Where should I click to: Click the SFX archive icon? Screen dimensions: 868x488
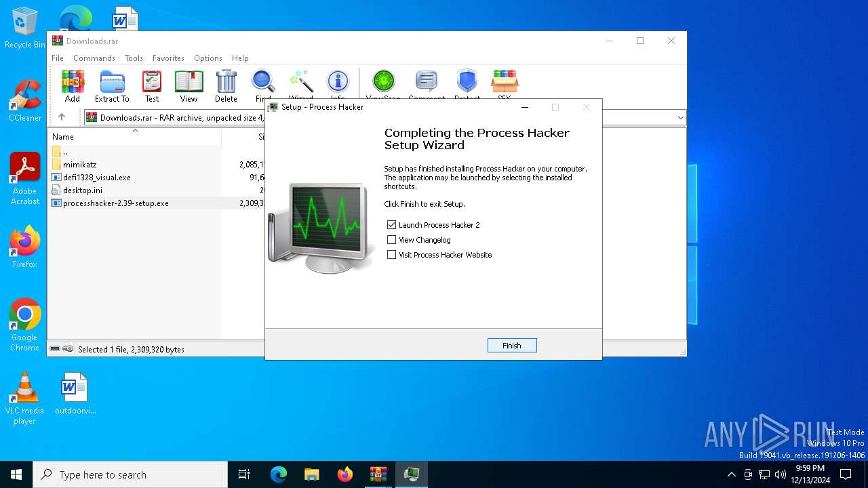click(505, 83)
